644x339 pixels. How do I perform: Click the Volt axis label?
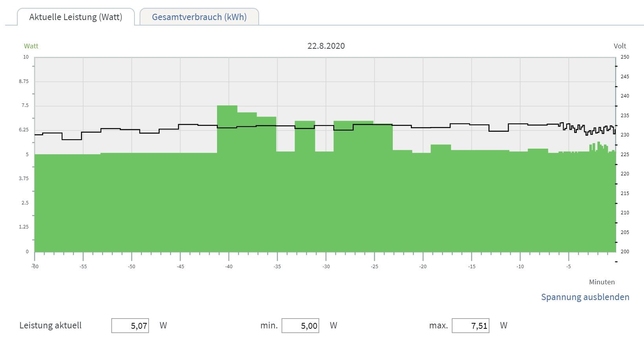coord(620,46)
